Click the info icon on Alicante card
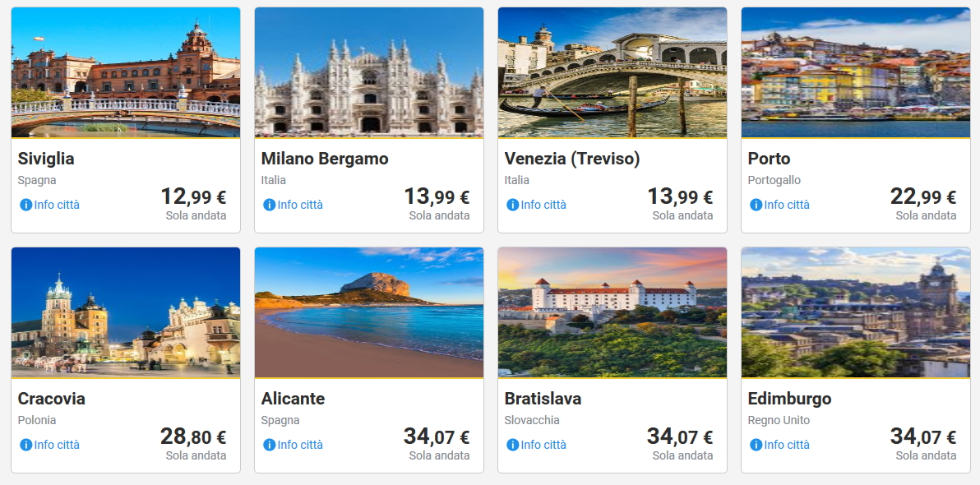The height and width of the screenshot is (485, 980). click(x=269, y=445)
